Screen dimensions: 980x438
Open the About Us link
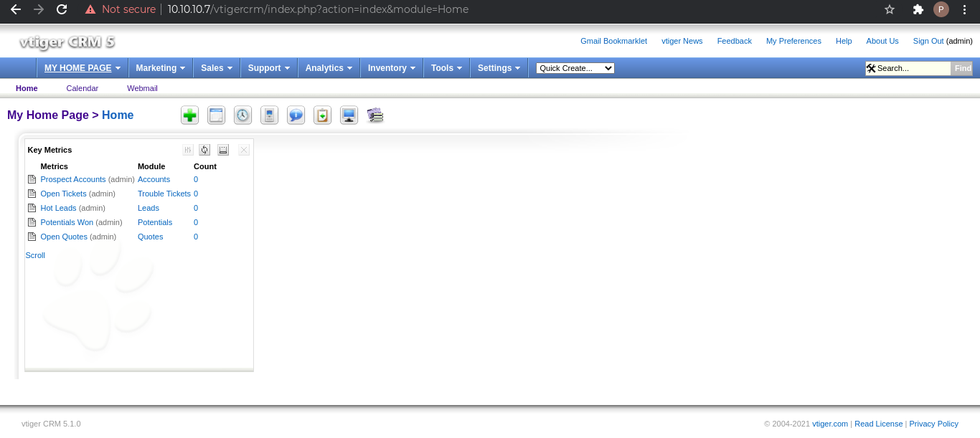[882, 41]
